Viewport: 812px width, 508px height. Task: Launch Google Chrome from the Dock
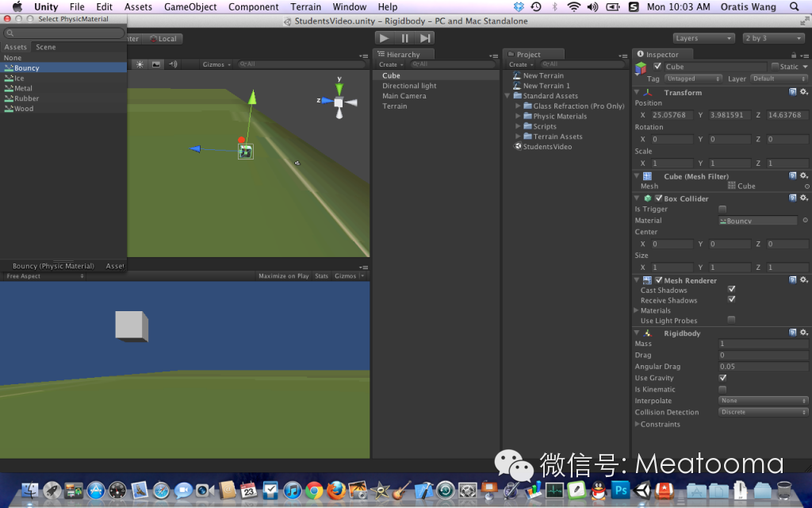click(x=314, y=490)
